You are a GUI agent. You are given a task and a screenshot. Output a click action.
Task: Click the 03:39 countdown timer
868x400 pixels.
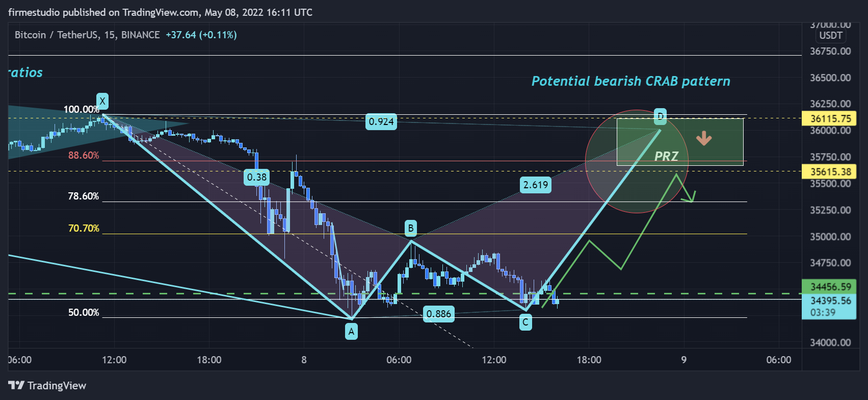[x=823, y=312]
